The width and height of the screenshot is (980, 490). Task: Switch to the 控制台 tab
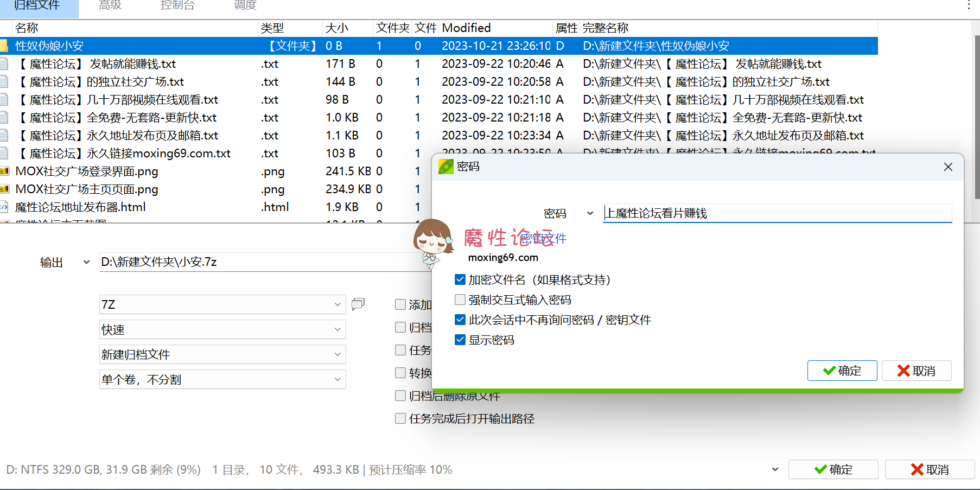(178, 7)
